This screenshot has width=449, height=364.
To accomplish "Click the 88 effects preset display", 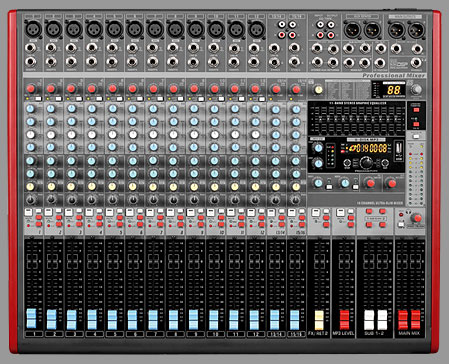I will 394,90.
